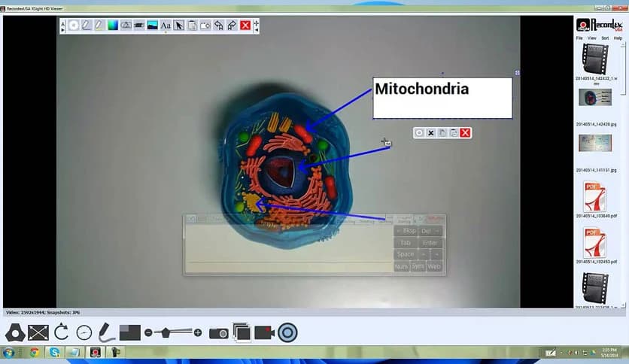Viewport: 629px width, 364px height.
Task: Click the Enter key on on-screen keyboard
Action: (x=430, y=243)
